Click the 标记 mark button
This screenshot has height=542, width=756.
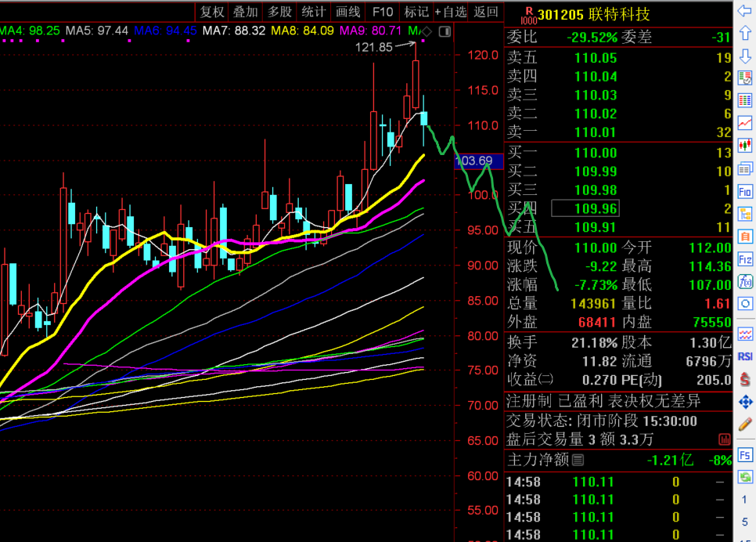point(416,12)
